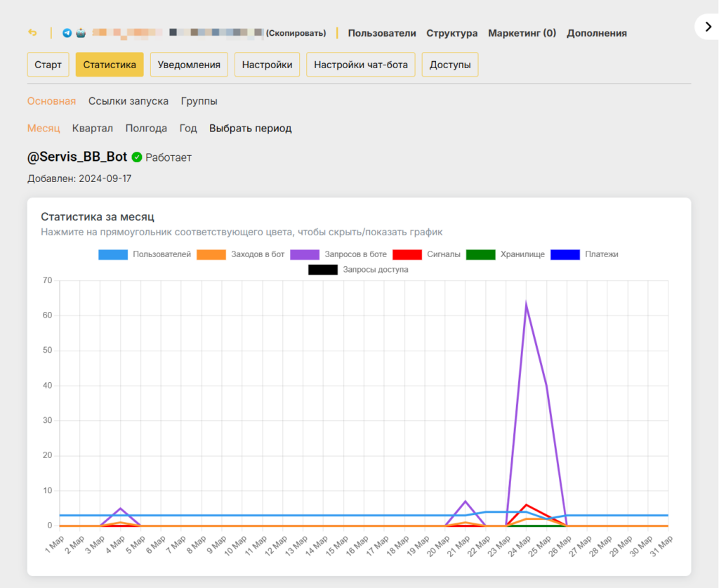Open the Доступы tab
719x588 pixels.
(x=450, y=65)
